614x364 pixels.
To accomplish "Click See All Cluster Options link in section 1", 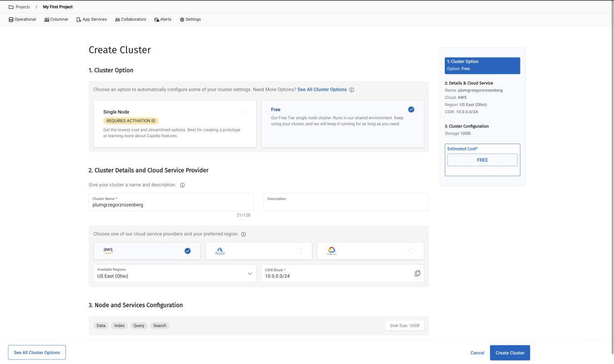I will pyautogui.click(x=322, y=90).
